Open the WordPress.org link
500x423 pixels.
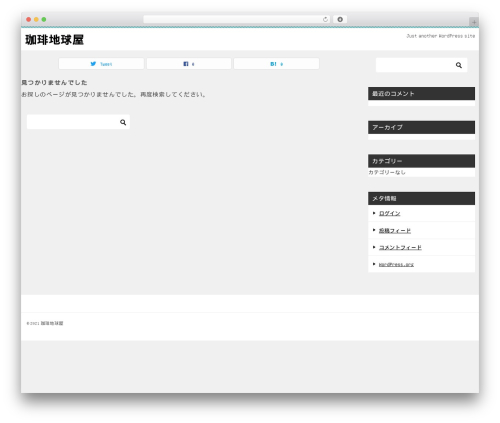[x=396, y=264]
